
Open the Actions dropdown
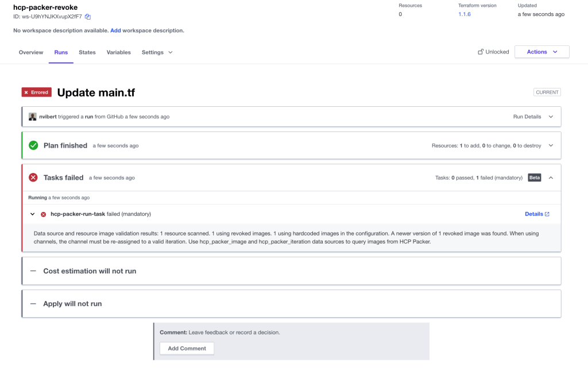(541, 52)
